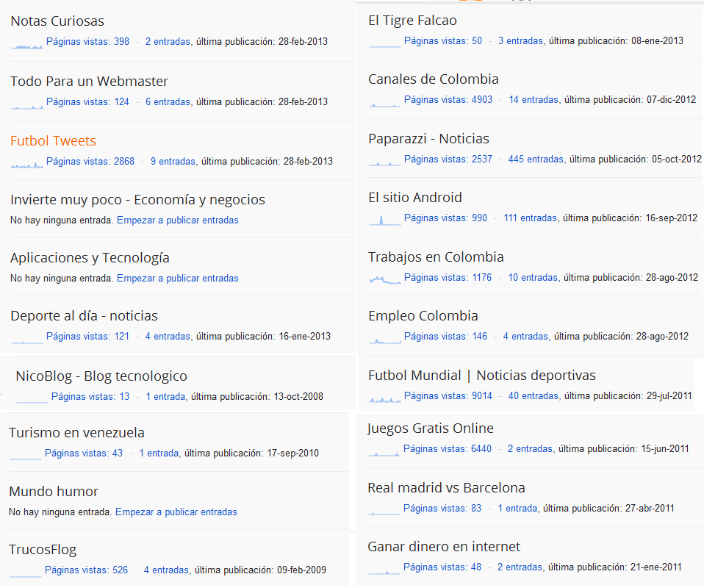Screen dimensions: 704x588
Task: Open Juegos Gratis Online blog title
Action: [x=430, y=429]
